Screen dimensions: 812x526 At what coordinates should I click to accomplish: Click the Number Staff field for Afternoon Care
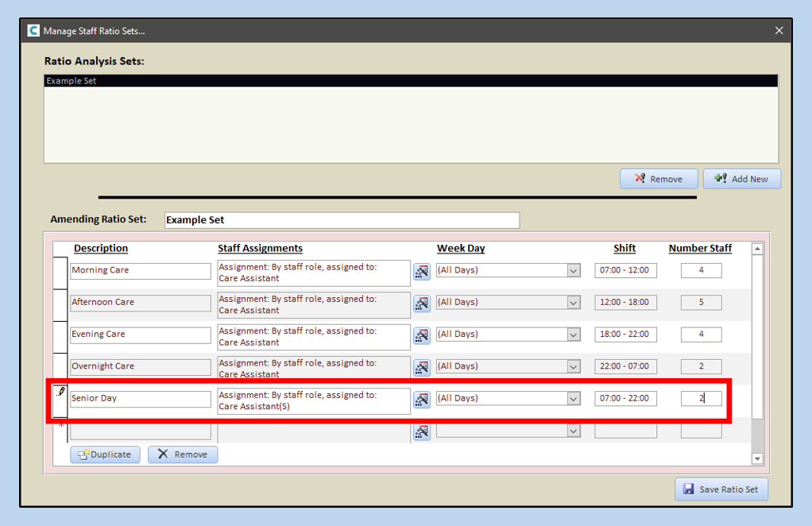click(x=701, y=302)
